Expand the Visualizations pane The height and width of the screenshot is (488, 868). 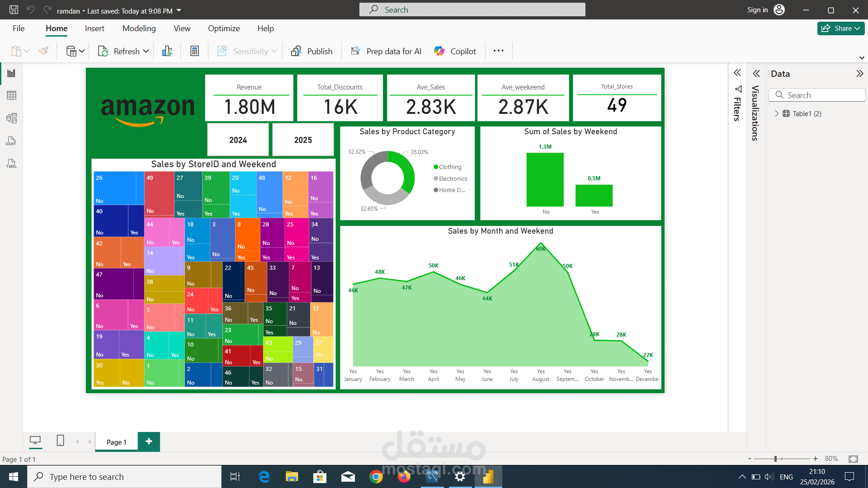(756, 74)
